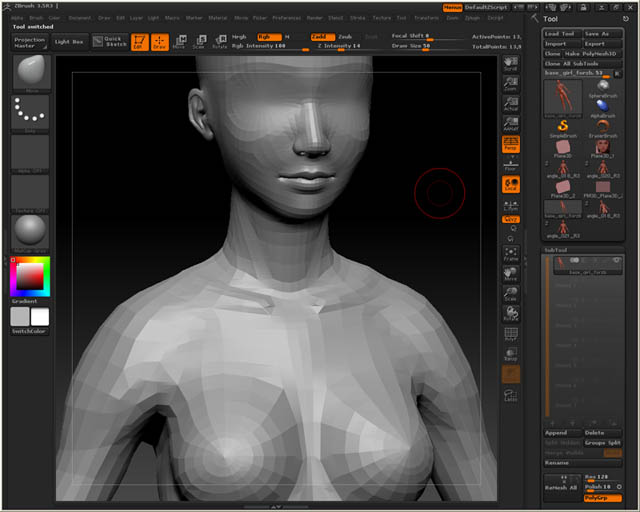Click the Save As button
This screenshot has width=640, height=512.
(x=603, y=33)
